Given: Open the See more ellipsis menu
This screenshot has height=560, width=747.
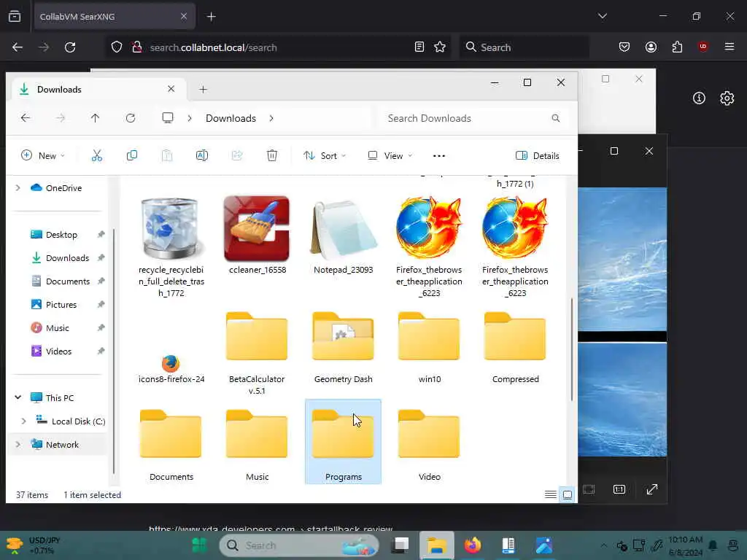Looking at the screenshot, I should tap(439, 156).
